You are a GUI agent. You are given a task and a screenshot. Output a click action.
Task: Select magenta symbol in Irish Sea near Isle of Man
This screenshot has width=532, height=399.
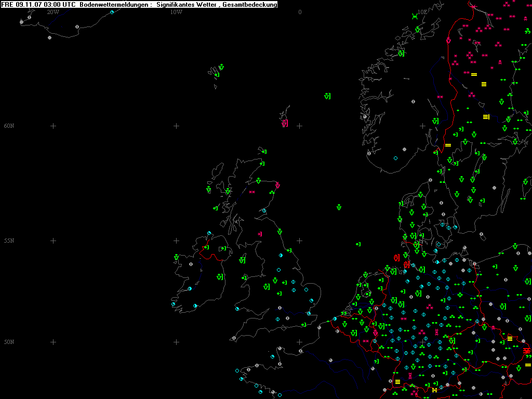(260, 234)
